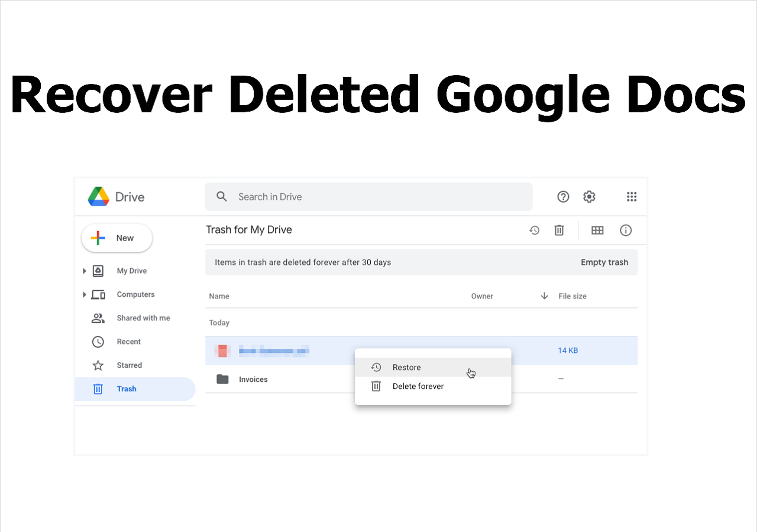Click the search magnifier icon
Screen dimensions: 757x532
(222, 197)
